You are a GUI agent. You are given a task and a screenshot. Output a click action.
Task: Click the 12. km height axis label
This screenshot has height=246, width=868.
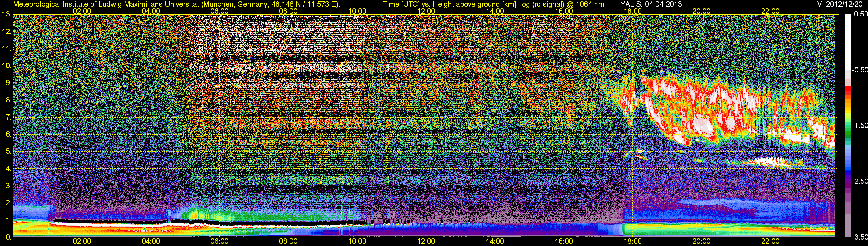click(x=6, y=32)
